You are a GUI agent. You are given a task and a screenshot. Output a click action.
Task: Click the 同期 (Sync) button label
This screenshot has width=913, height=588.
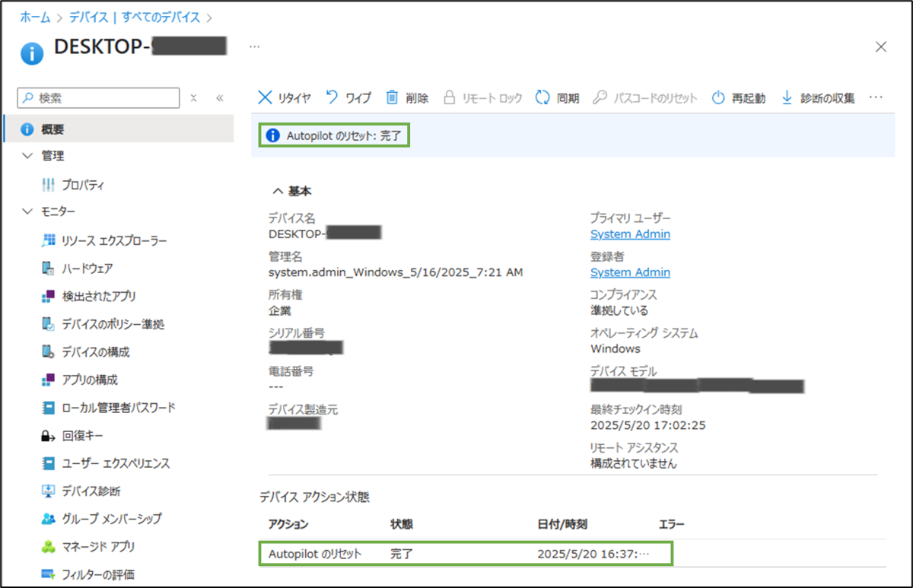pyautogui.click(x=568, y=98)
